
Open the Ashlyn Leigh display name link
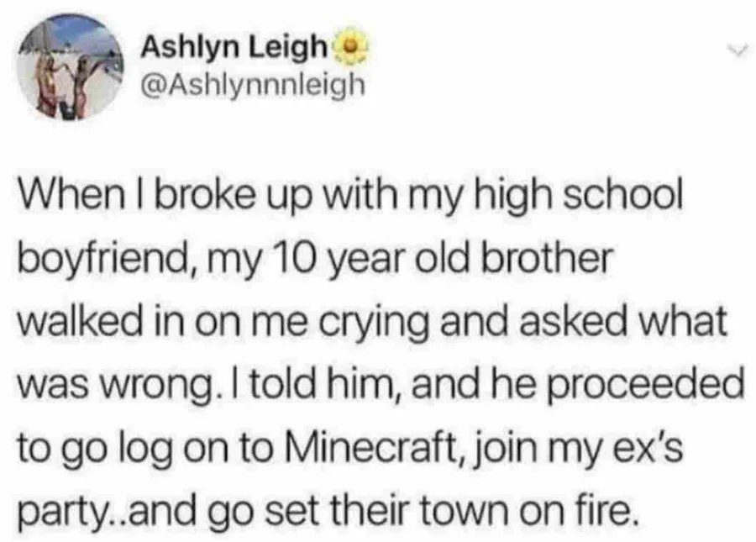tap(234, 47)
